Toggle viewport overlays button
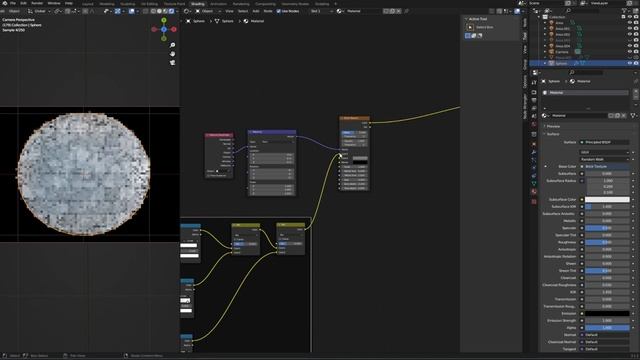Image resolution: width=640 pixels, height=360 pixels. (x=132, y=11)
